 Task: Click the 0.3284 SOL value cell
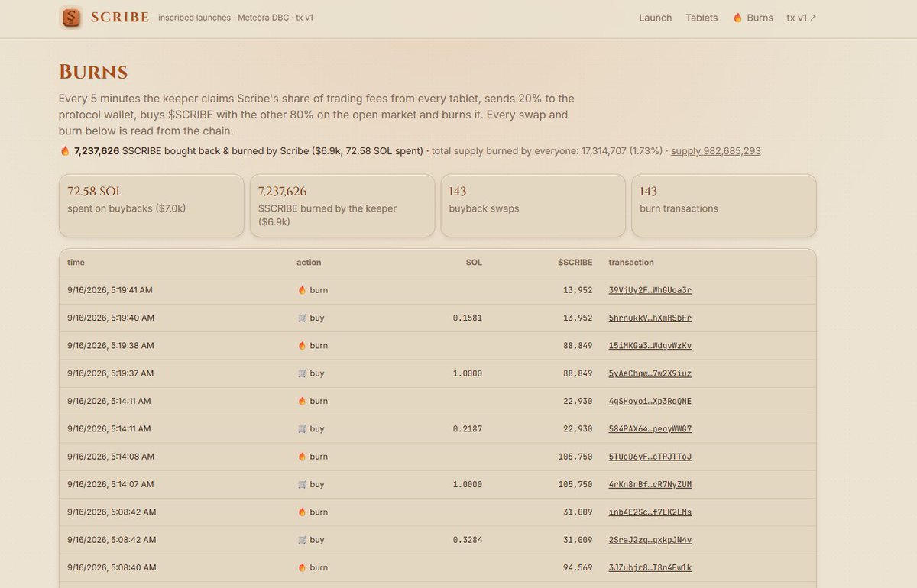(468, 540)
